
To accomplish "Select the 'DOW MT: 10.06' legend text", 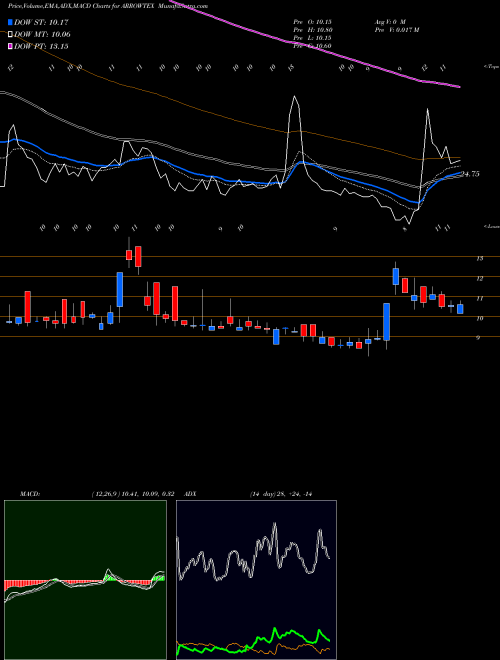I will point(42,35).
